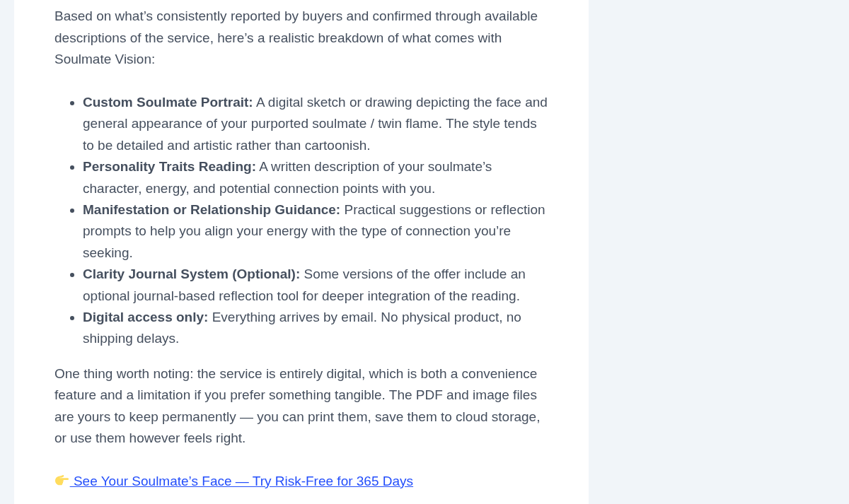Image resolution: width=849 pixels, height=504 pixels.
Task: Click the Personality Traits Reading bold label
Action: 169,167
